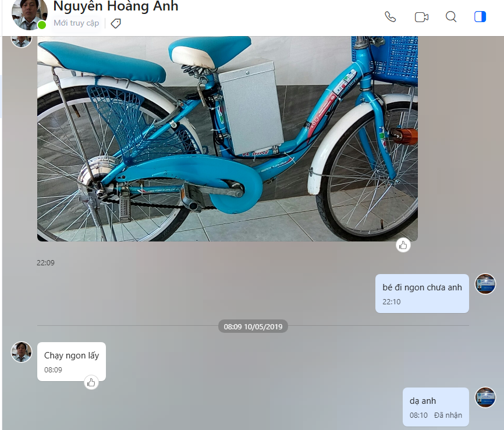The width and height of the screenshot is (504, 430).
Task: Click the tag label icon beside status
Action: coord(116,23)
